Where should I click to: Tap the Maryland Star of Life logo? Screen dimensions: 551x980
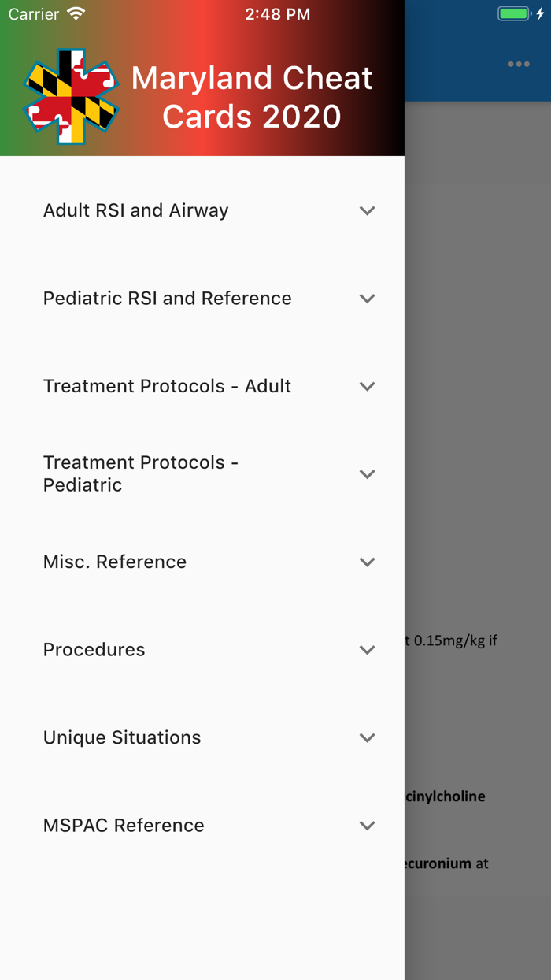[x=69, y=95]
